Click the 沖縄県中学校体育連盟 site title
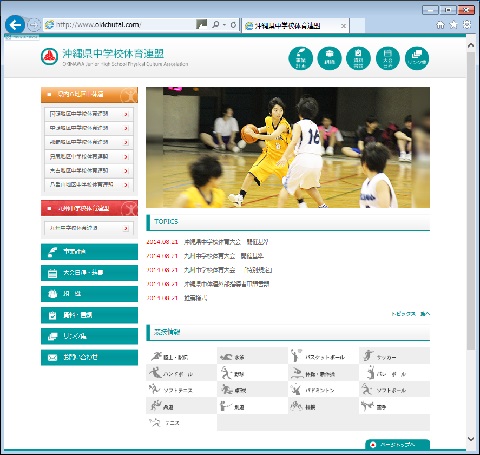The width and height of the screenshot is (480, 455). point(113,53)
